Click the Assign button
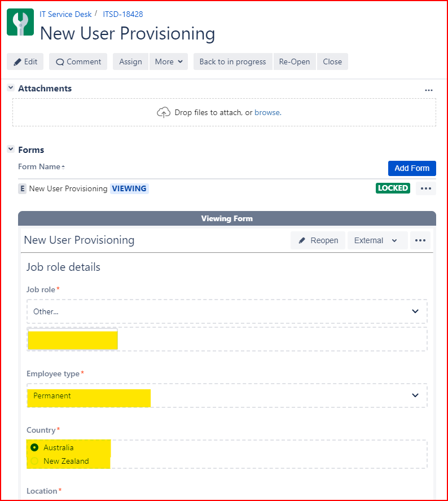Image resolution: width=448 pixels, height=501 pixels. click(130, 61)
